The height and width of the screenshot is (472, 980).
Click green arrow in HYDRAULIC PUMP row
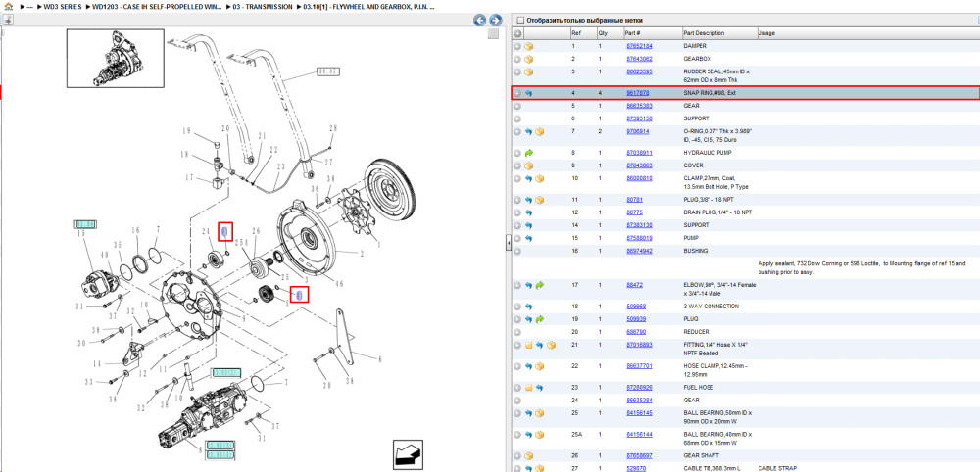coord(529,153)
